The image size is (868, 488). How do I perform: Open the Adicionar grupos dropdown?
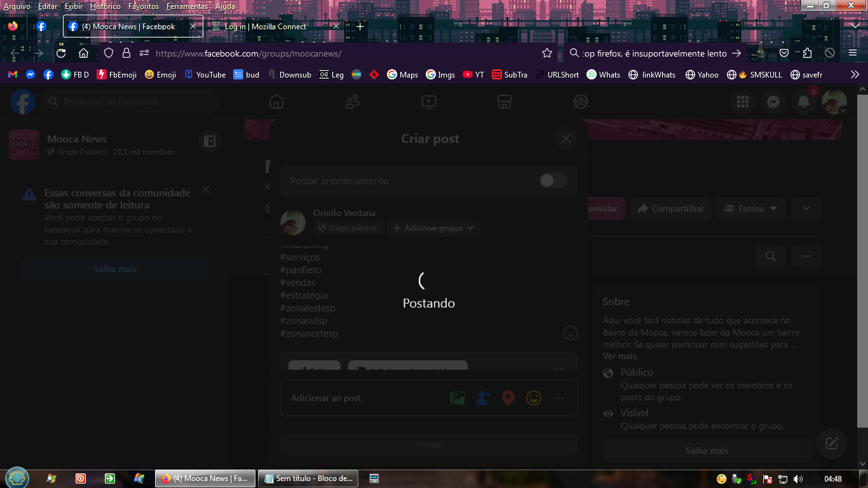point(433,228)
